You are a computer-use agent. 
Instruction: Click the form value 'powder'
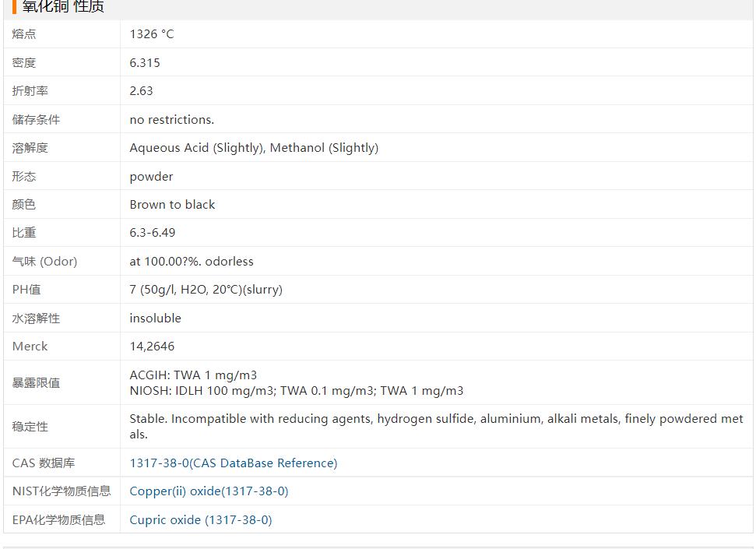click(x=151, y=177)
